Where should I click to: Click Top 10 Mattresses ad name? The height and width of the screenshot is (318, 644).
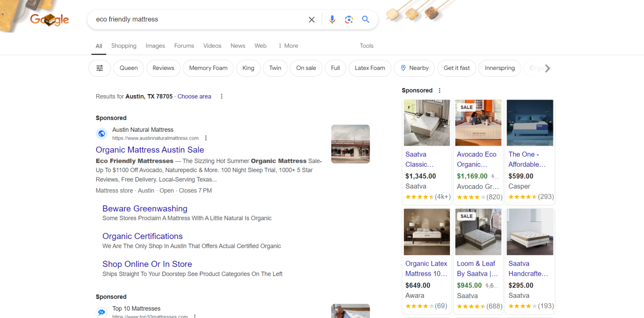(136, 309)
